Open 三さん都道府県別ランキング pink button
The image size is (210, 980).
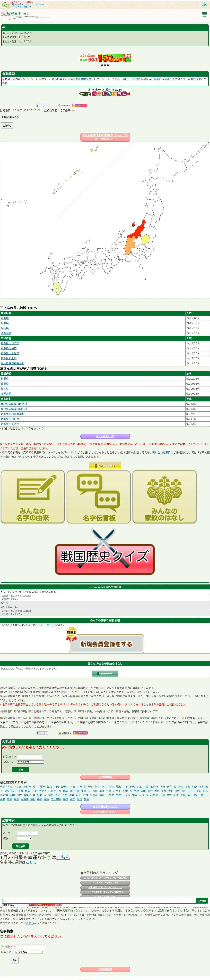[x=105, y=137]
